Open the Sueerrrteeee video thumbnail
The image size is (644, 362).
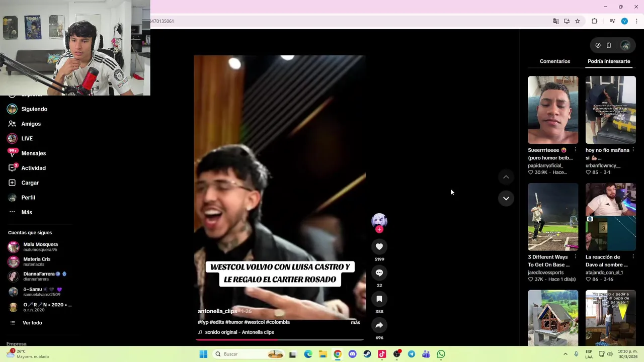(553, 110)
